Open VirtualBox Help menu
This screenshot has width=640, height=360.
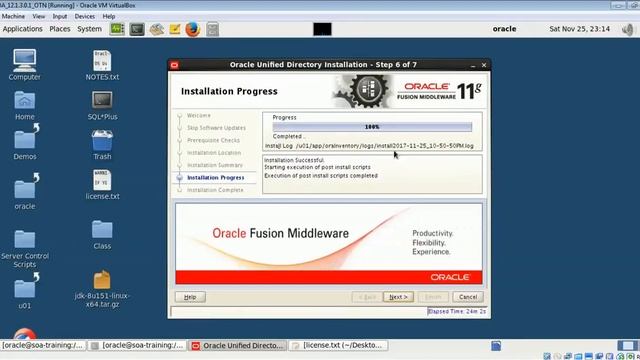click(109, 16)
